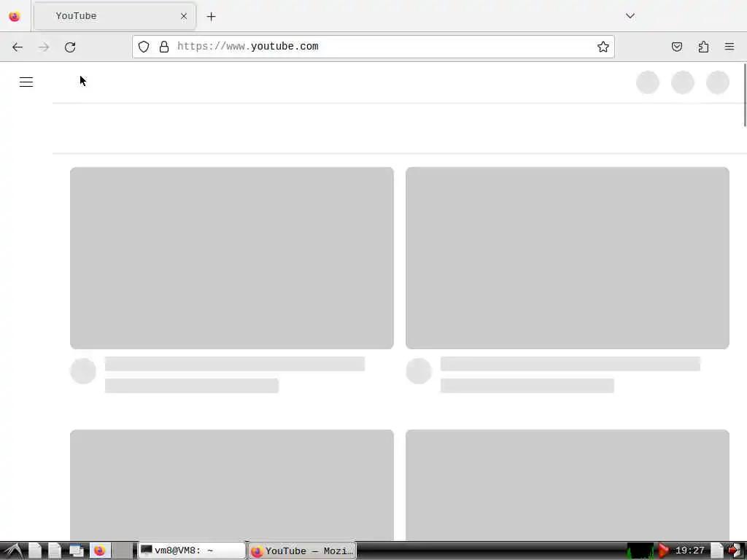The height and width of the screenshot is (560, 747).
Task: Open the YouTube guide hamburger menu
Action: (26, 82)
